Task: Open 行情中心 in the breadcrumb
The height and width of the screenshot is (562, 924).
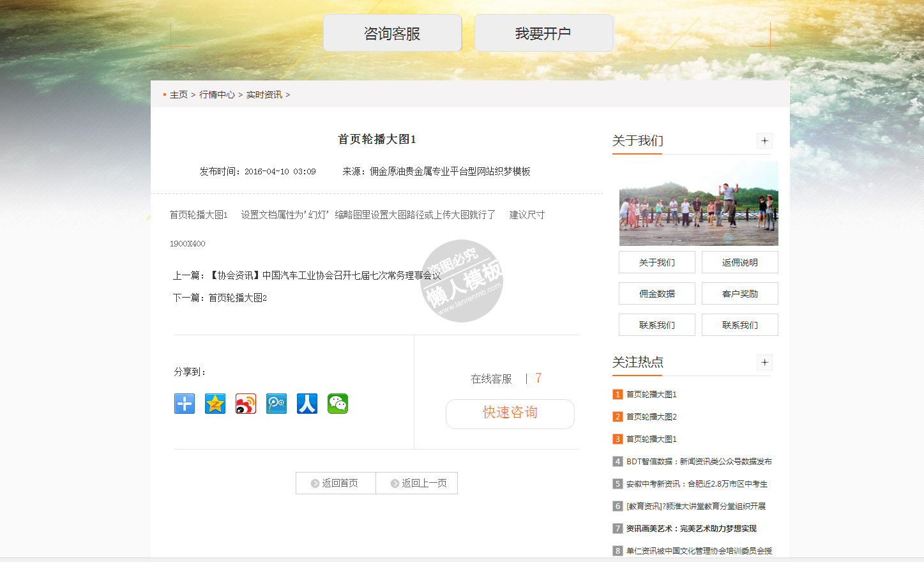Action: 217,95
